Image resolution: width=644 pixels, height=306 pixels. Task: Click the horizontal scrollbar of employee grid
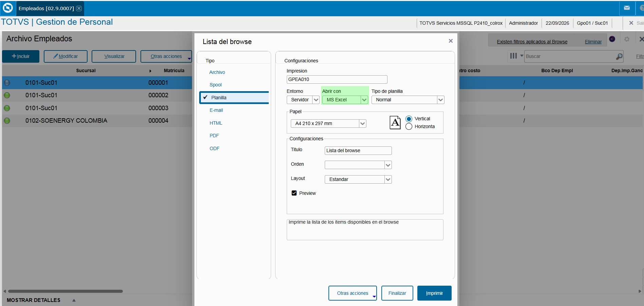click(65, 291)
